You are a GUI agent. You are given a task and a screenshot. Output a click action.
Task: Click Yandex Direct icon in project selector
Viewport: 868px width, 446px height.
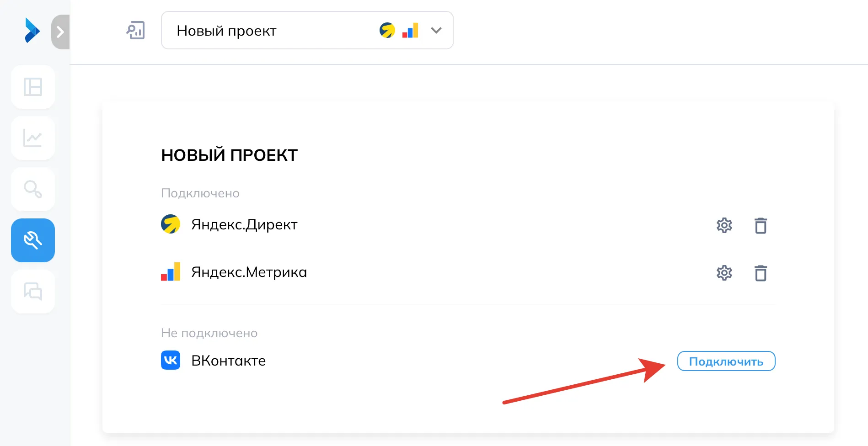387,31
